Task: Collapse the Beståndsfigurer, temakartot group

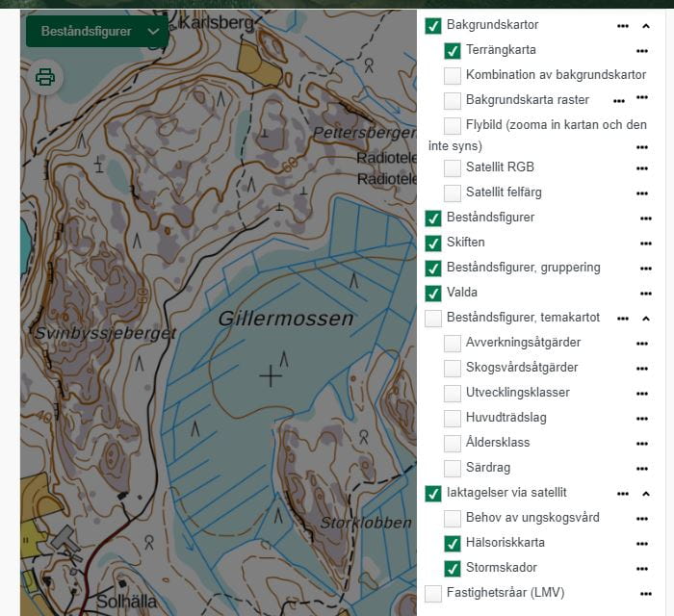Action: [645, 318]
